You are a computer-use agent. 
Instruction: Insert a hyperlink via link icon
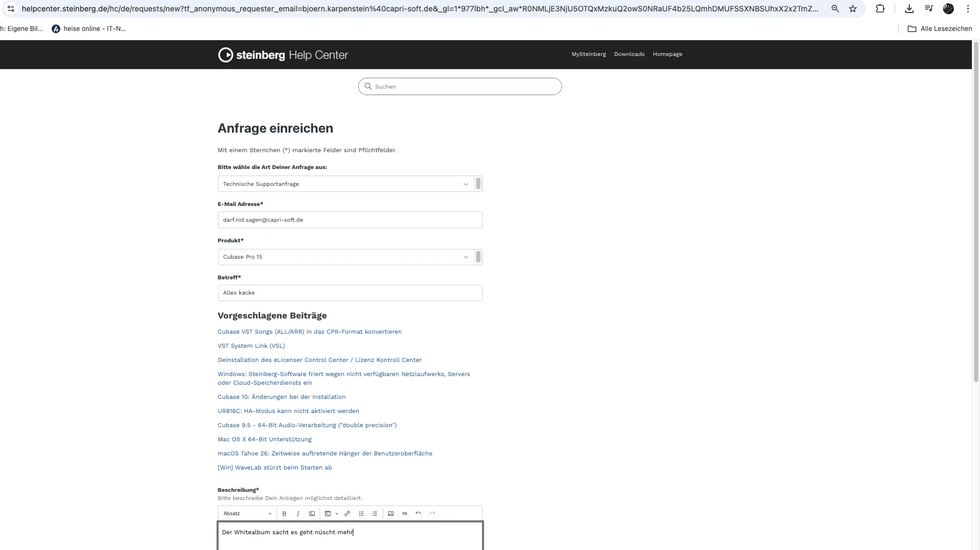click(347, 514)
